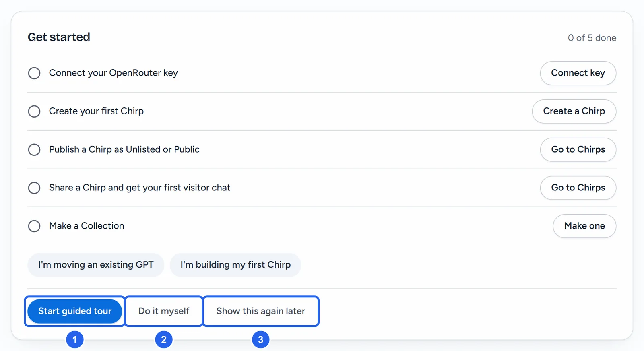Click the Connect your OpenRouter key text
The height and width of the screenshot is (351, 644).
pos(114,73)
